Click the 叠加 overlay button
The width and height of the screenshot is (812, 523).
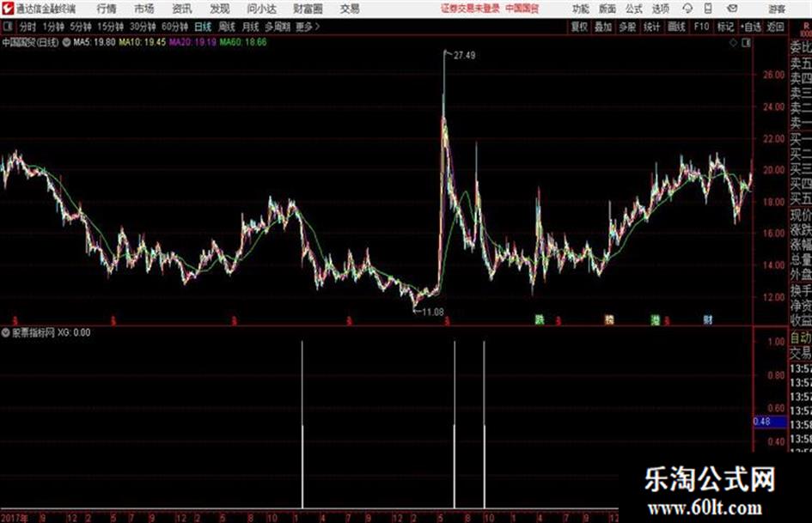pyautogui.click(x=603, y=27)
